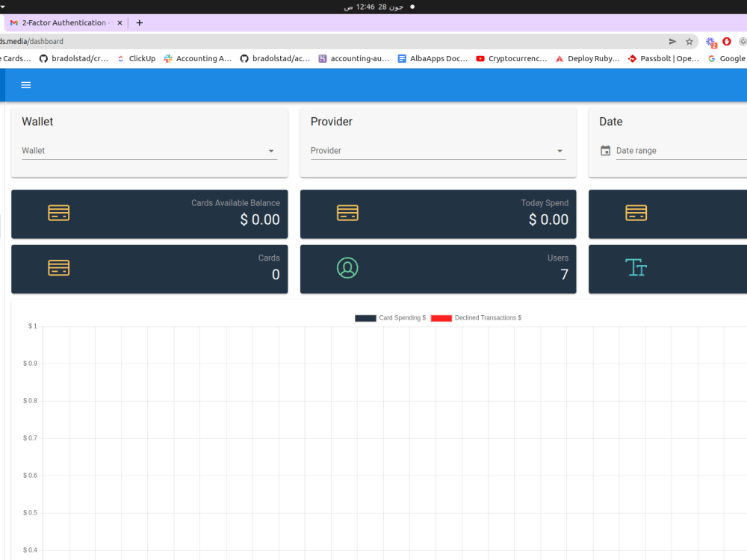Open the extension with the red badge
Image resolution: width=747 pixels, height=560 pixels.
click(x=711, y=42)
